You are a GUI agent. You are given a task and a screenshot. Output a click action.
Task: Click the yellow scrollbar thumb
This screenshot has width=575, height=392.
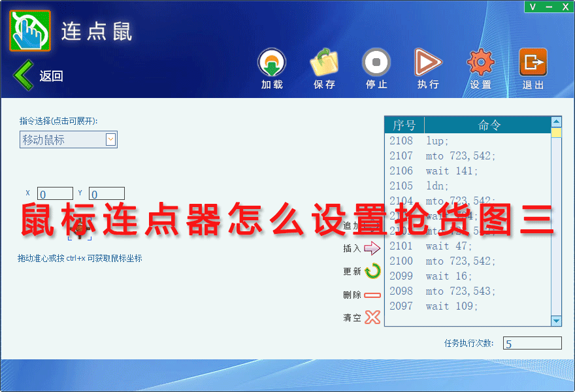pos(556,133)
